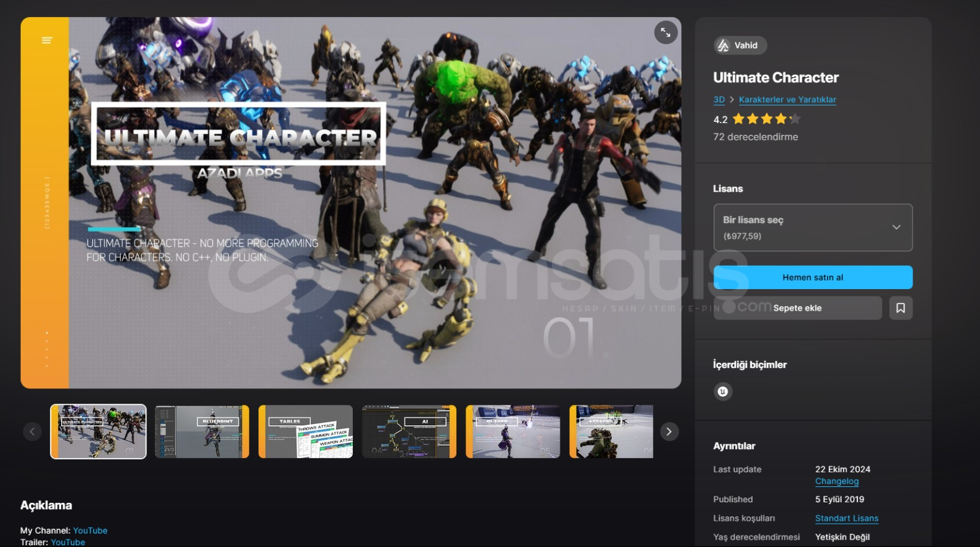Screen dimensions: 980x547
Task: Click the Açıklama section heading
Action: [x=46, y=505]
